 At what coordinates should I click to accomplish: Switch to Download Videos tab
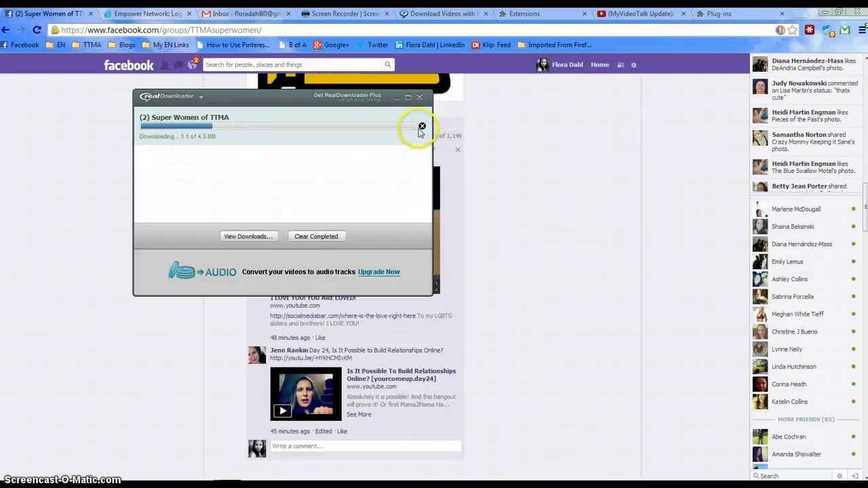coord(443,14)
